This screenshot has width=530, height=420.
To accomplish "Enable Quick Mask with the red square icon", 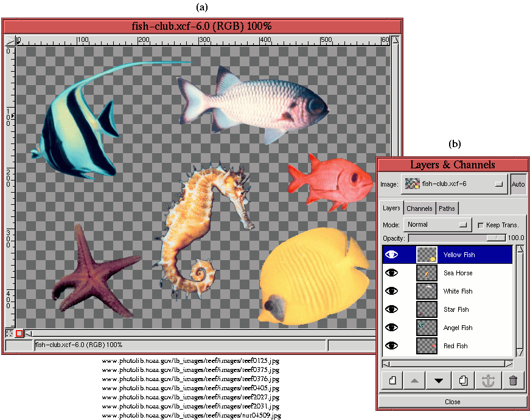I will coord(19,333).
